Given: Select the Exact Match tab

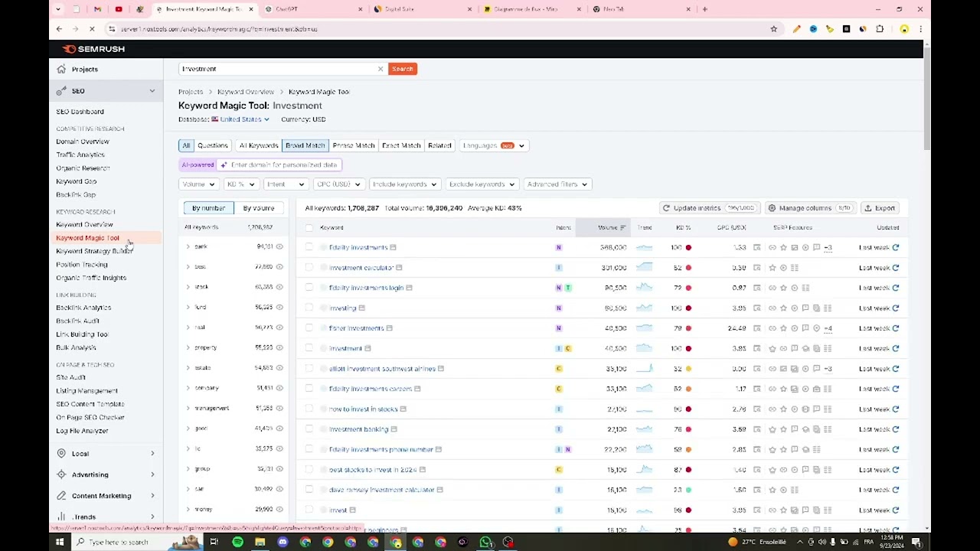Looking at the screenshot, I should (x=401, y=145).
